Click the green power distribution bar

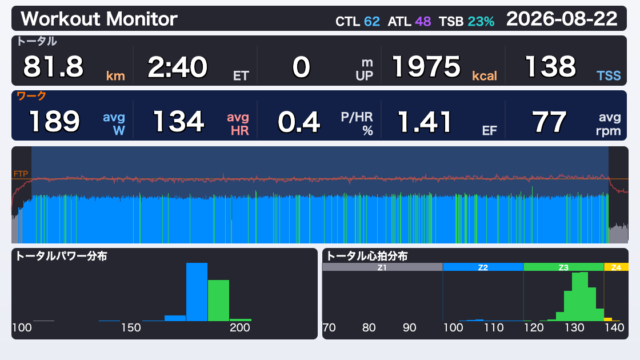point(218,300)
